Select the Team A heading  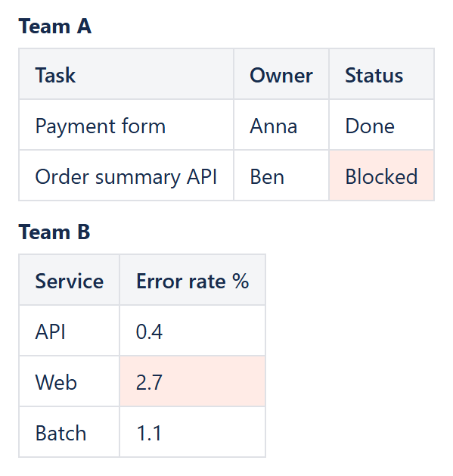(55, 26)
